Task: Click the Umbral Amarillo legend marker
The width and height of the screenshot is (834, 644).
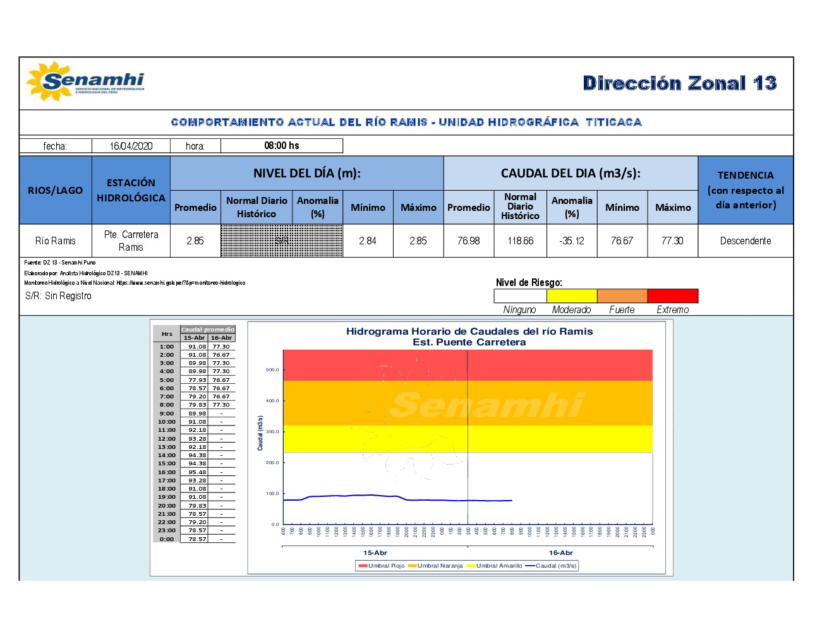Action: point(471,566)
